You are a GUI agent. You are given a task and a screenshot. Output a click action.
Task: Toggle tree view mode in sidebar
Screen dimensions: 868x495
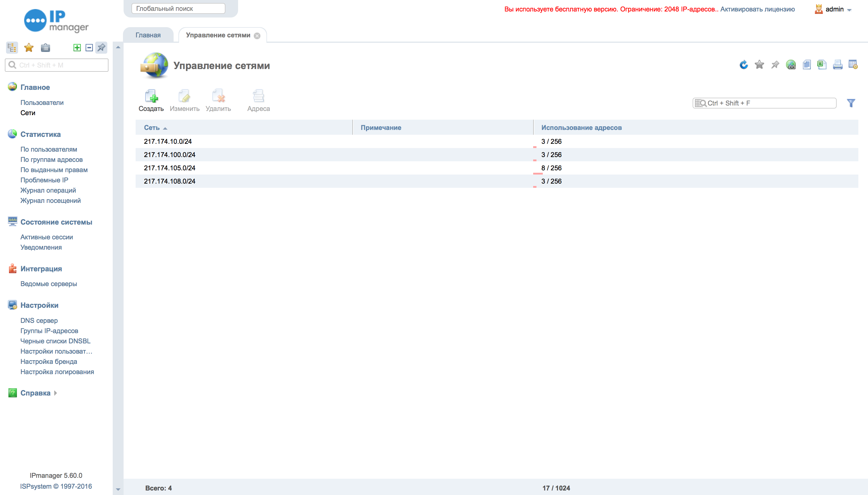click(12, 48)
